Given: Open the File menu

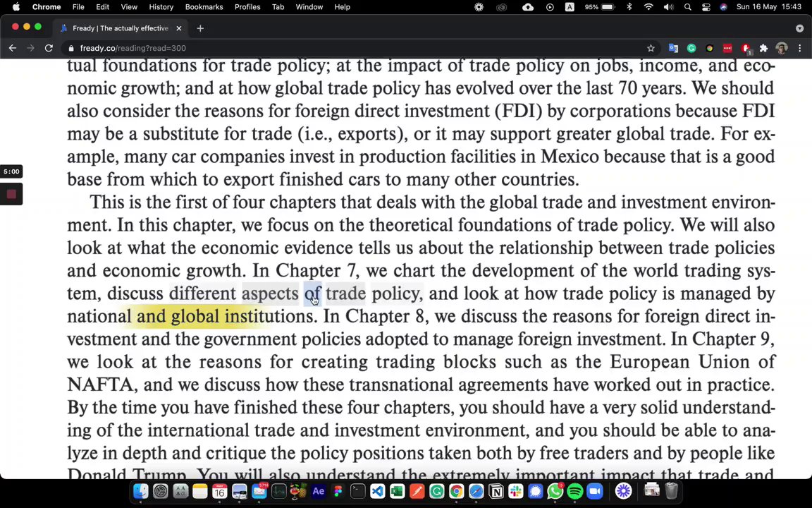Looking at the screenshot, I should coord(78,7).
